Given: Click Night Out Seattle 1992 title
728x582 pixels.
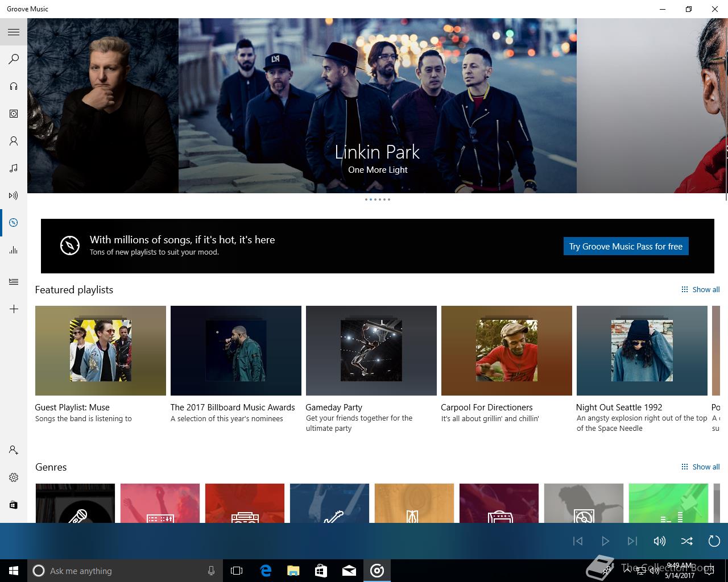Looking at the screenshot, I should [x=619, y=408].
